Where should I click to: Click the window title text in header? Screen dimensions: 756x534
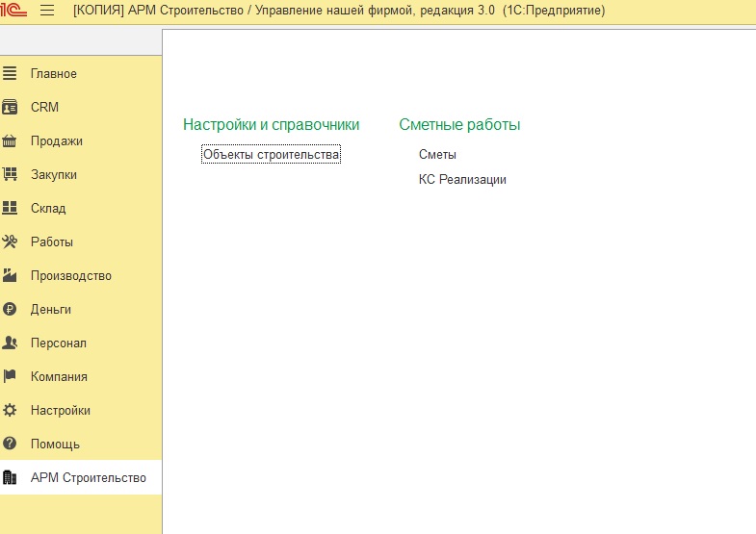pyautogui.click(x=339, y=11)
